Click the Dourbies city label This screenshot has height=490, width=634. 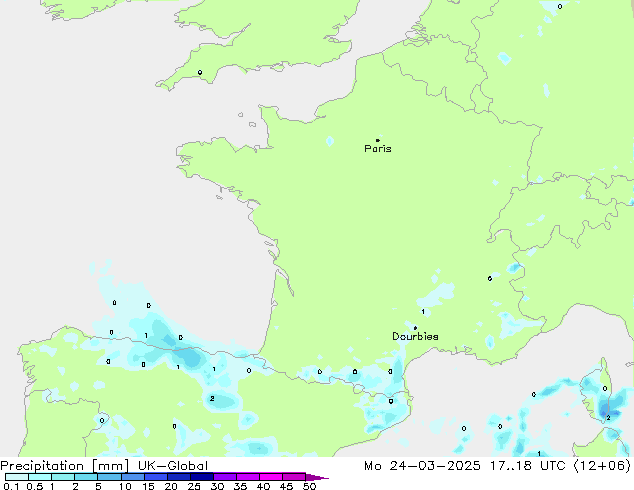tap(415, 336)
